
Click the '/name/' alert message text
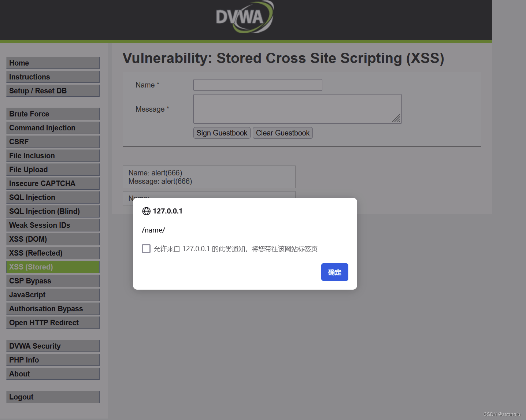(x=153, y=230)
